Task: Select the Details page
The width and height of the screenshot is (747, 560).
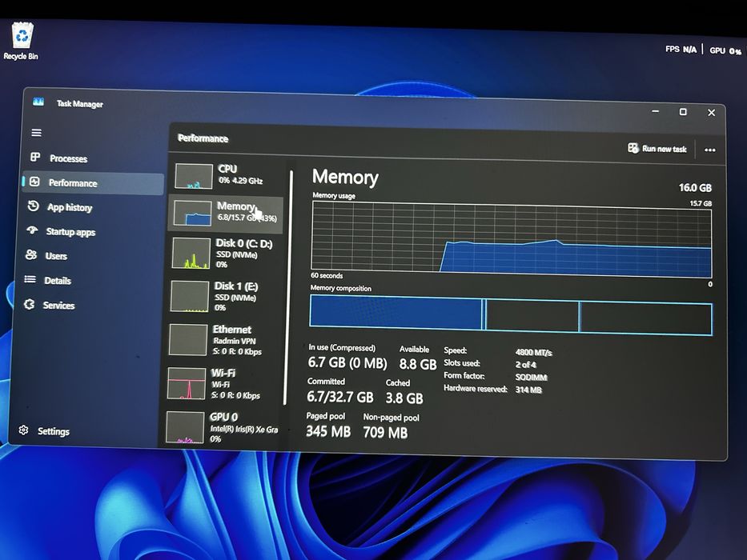Action: (x=89, y=281)
